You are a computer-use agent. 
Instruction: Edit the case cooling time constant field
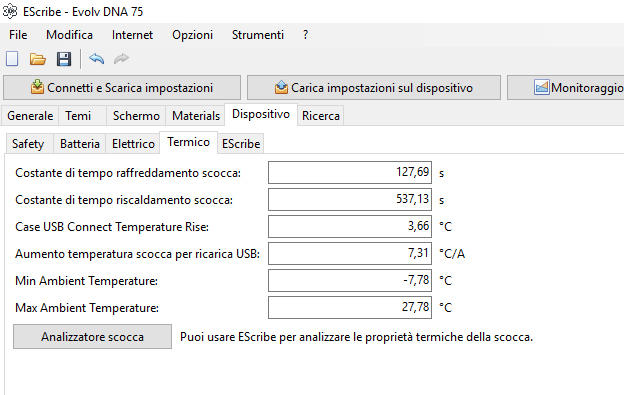(350, 172)
